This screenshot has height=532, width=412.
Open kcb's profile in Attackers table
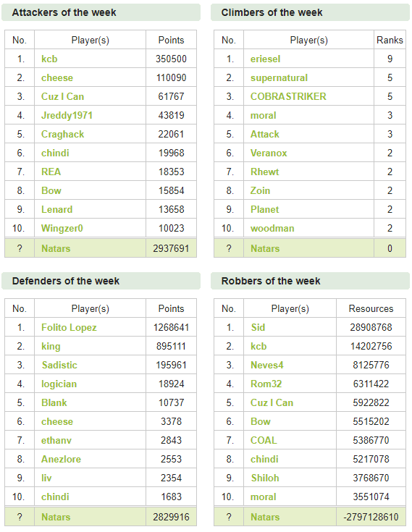click(x=49, y=59)
